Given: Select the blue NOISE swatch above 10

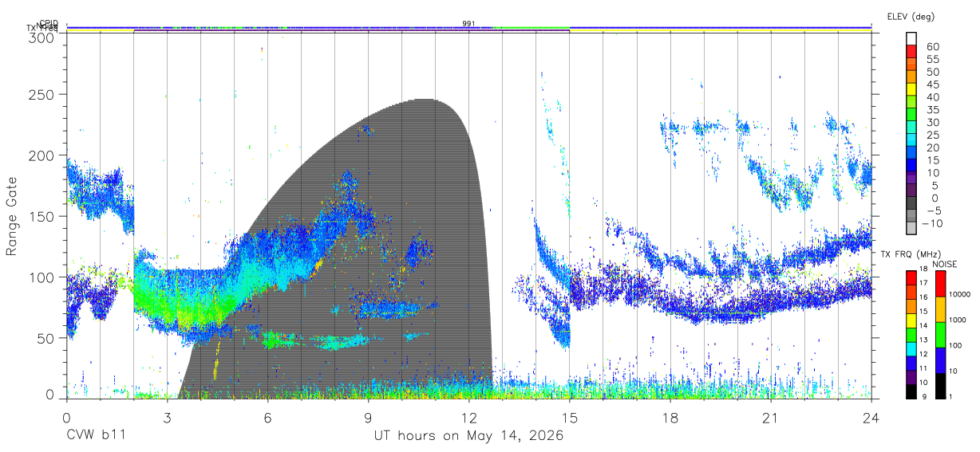Looking at the screenshot, I should pos(939,360).
